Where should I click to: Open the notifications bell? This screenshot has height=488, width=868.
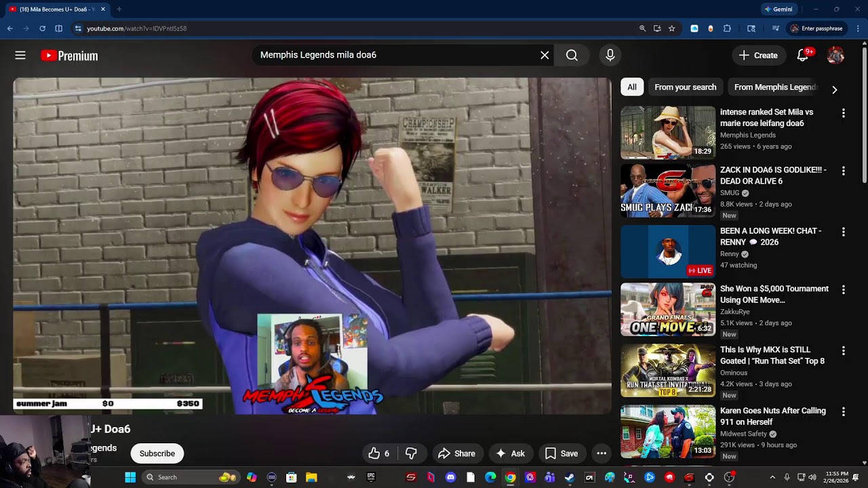803,56
